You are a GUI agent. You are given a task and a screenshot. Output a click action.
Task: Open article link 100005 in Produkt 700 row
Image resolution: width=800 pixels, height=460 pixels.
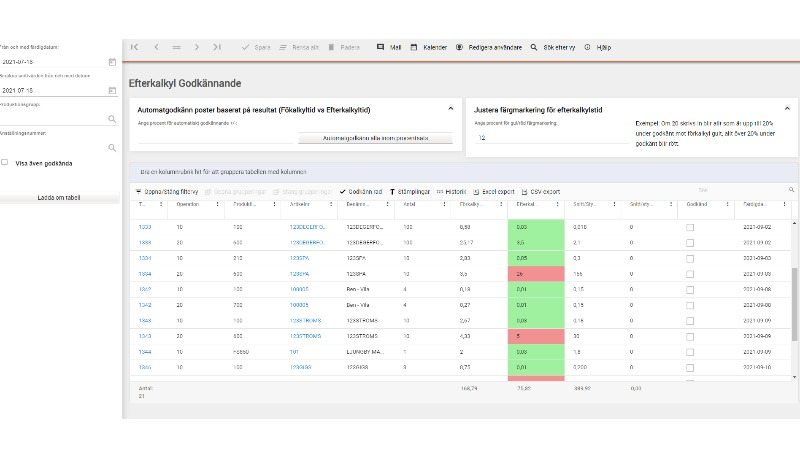(299, 305)
